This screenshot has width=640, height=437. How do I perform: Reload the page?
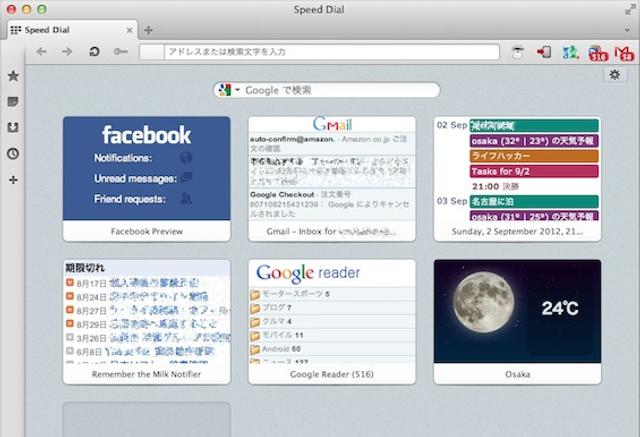click(94, 52)
